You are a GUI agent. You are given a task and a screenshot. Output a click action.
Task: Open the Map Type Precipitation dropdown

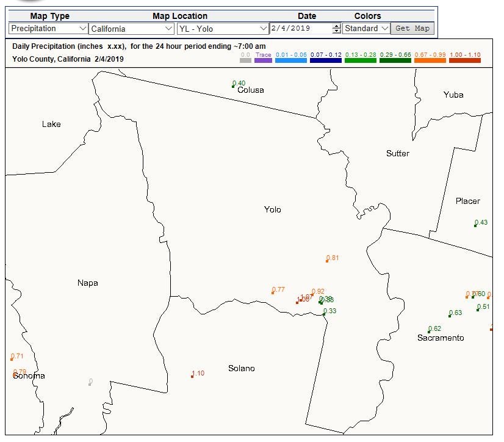[48, 29]
